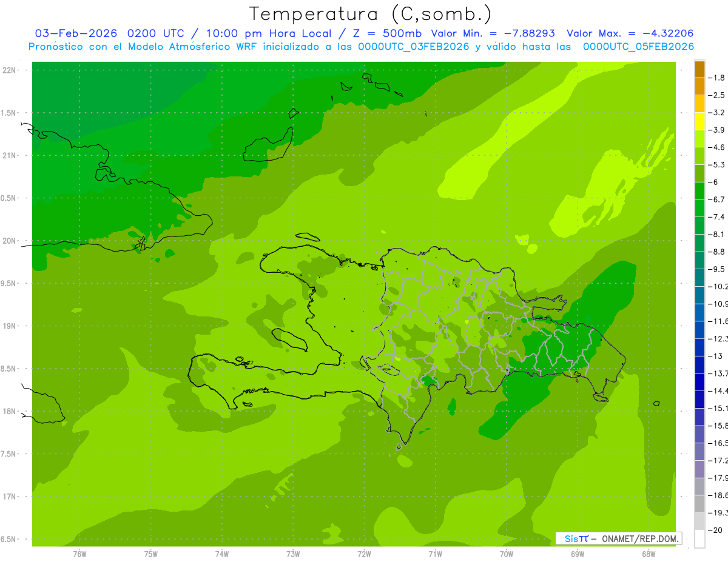Click the '03-Feb-2026' date text
This screenshot has height=562, width=728.
76,33
